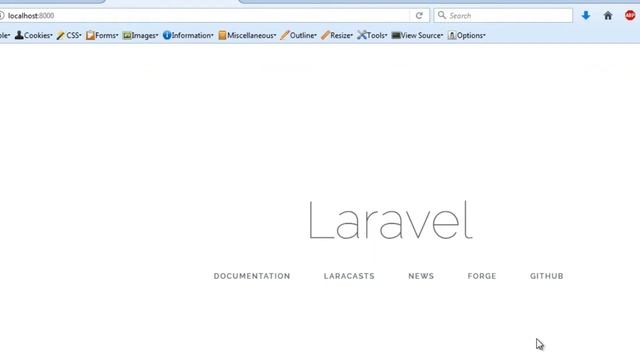Click the Laravel heading text
This screenshot has height=360, width=640.
(x=391, y=220)
